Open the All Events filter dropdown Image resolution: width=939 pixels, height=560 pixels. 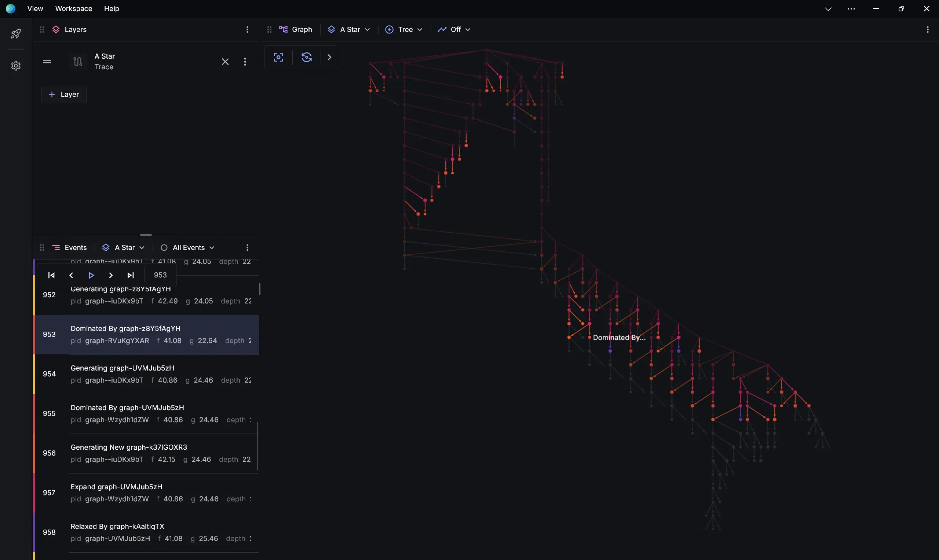(188, 247)
